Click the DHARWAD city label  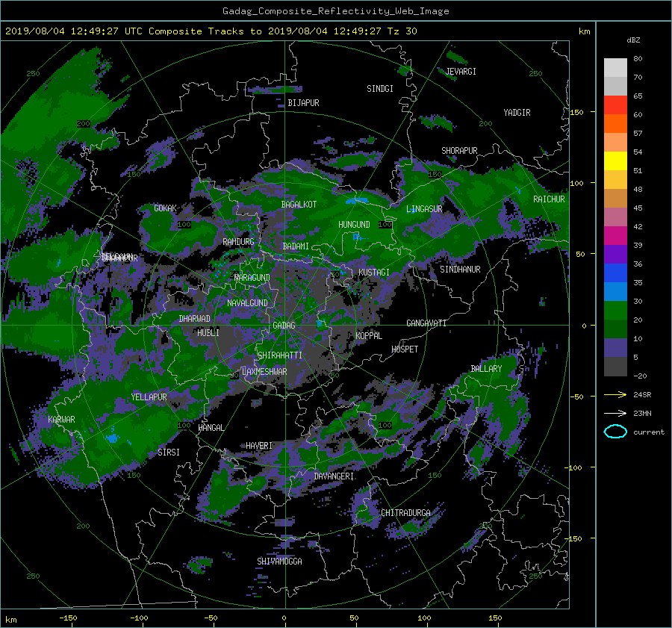click(195, 319)
